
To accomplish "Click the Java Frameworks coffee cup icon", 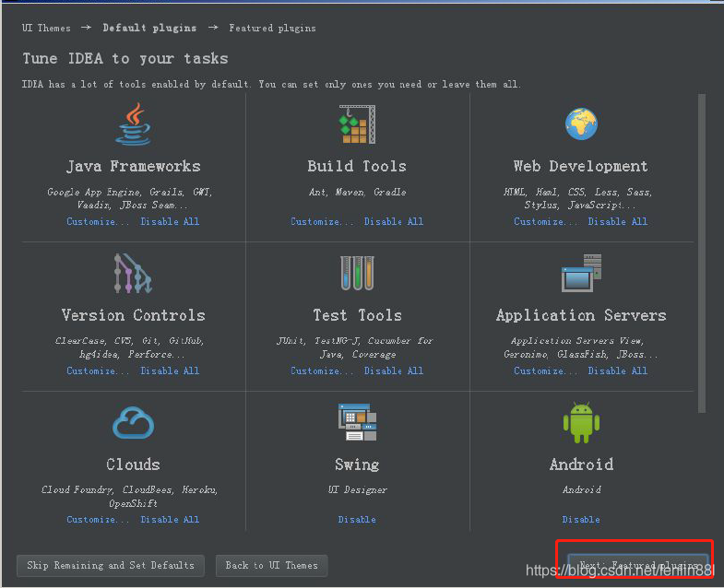I will [133, 124].
